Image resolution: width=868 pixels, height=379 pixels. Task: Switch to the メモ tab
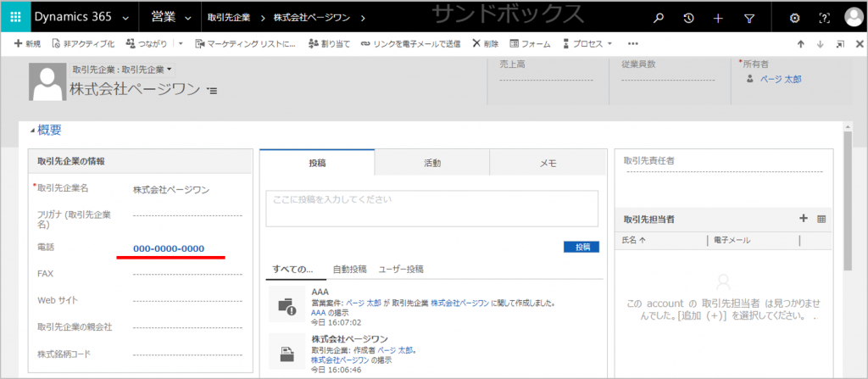click(547, 163)
